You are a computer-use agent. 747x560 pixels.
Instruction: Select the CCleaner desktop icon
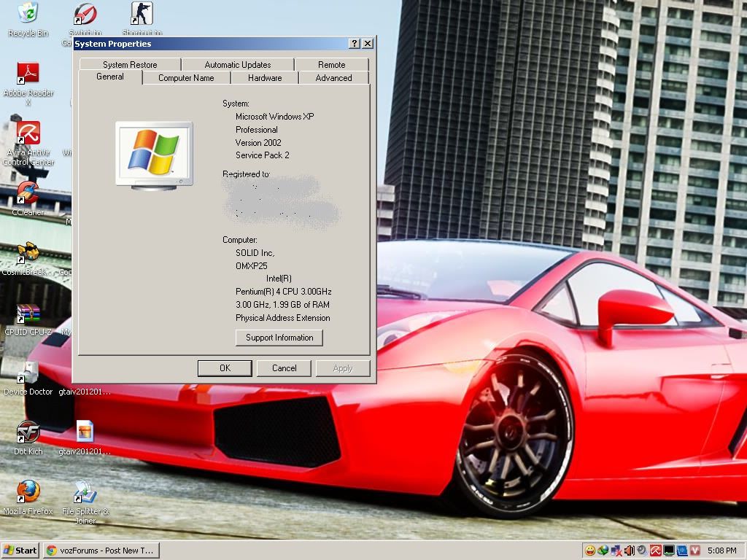click(28, 194)
